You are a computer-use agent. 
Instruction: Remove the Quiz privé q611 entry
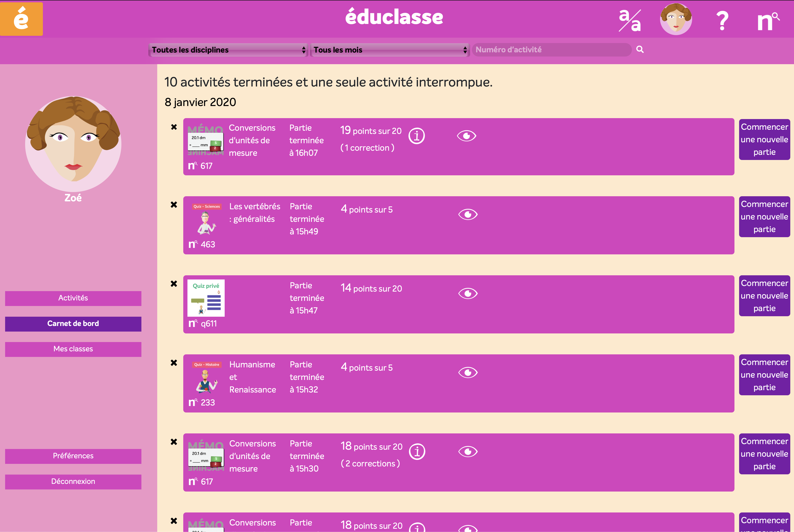tap(174, 284)
